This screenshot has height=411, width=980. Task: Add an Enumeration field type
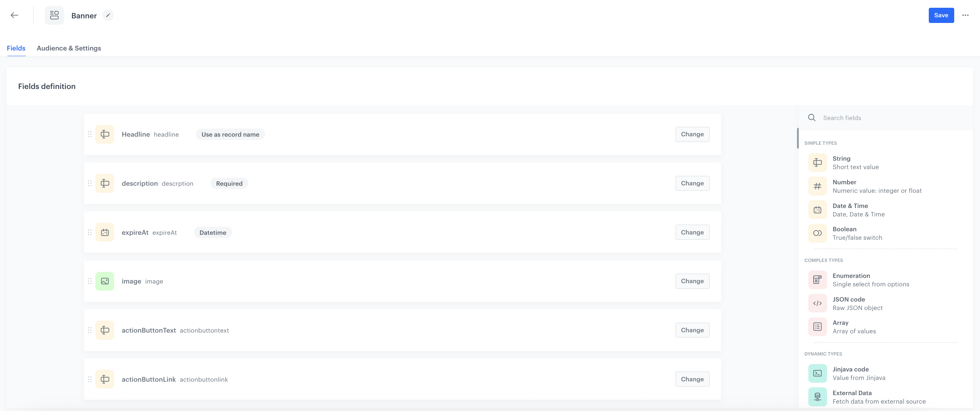(x=817, y=280)
